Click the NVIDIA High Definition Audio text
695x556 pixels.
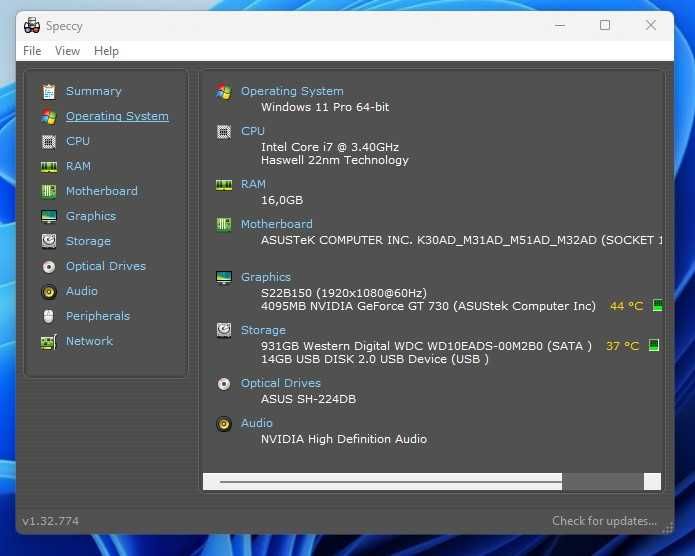(x=344, y=439)
